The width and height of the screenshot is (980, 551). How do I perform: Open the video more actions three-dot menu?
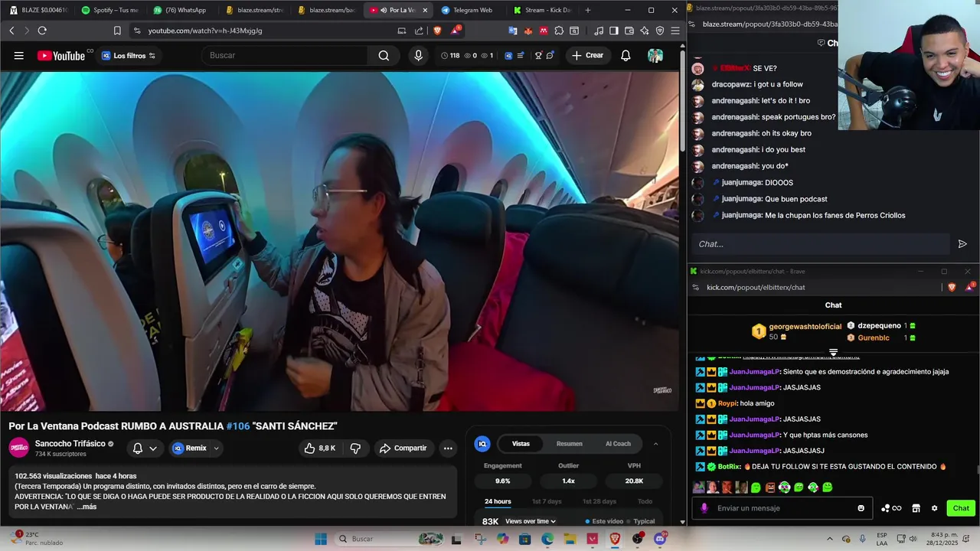tap(448, 448)
